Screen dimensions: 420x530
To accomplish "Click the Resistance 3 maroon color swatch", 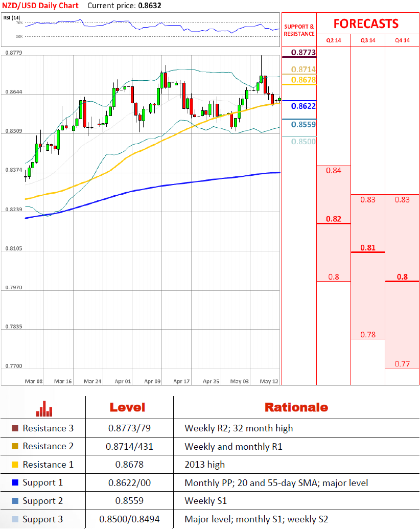I will click(x=15, y=428).
